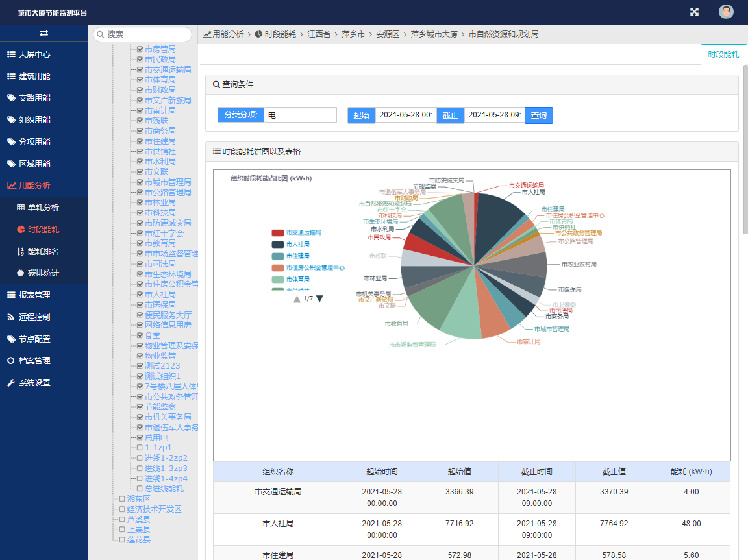748x560 pixels.
Task: Select the 时段能耗 tab
Action: tap(723, 55)
